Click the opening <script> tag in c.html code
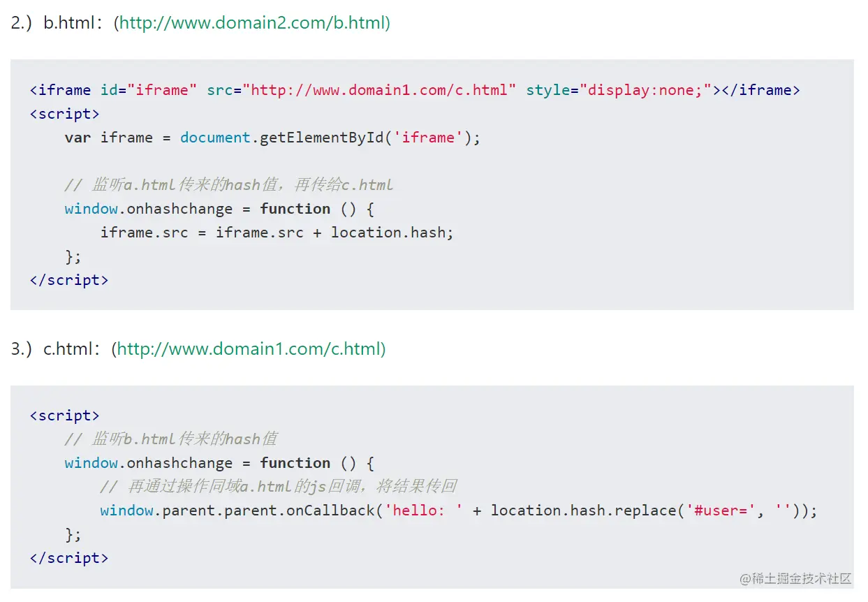This screenshot has width=868, height=602. (65, 416)
